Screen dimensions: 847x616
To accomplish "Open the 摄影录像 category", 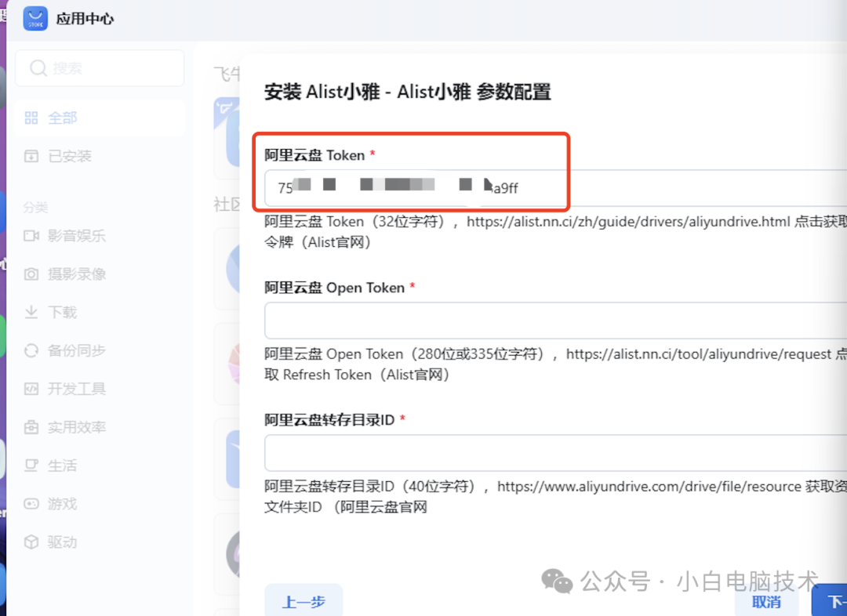I will pyautogui.click(x=100, y=274).
